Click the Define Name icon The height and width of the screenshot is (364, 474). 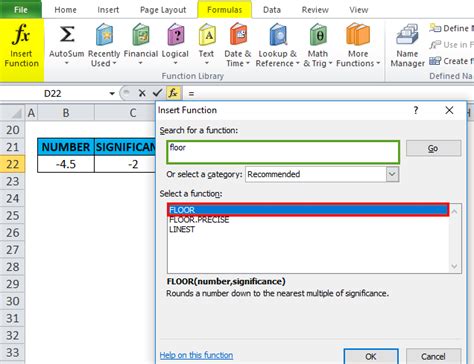[x=435, y=28]
